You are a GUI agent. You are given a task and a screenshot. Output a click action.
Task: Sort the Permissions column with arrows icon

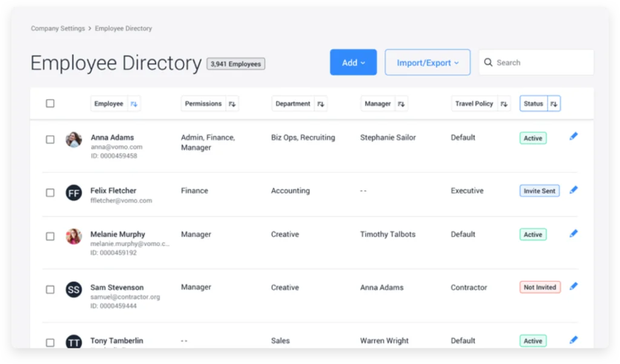[232, 104]
